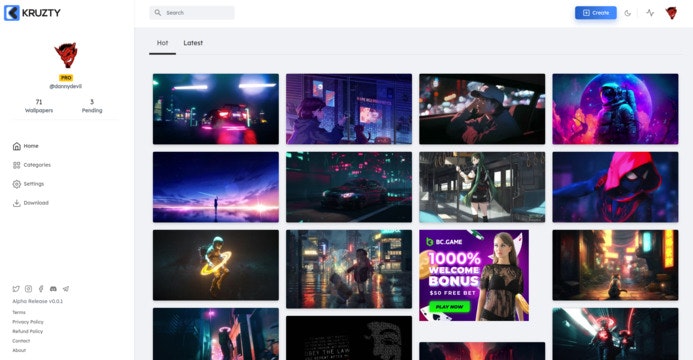Open the activity pulse icon

(x=650, y=13)
